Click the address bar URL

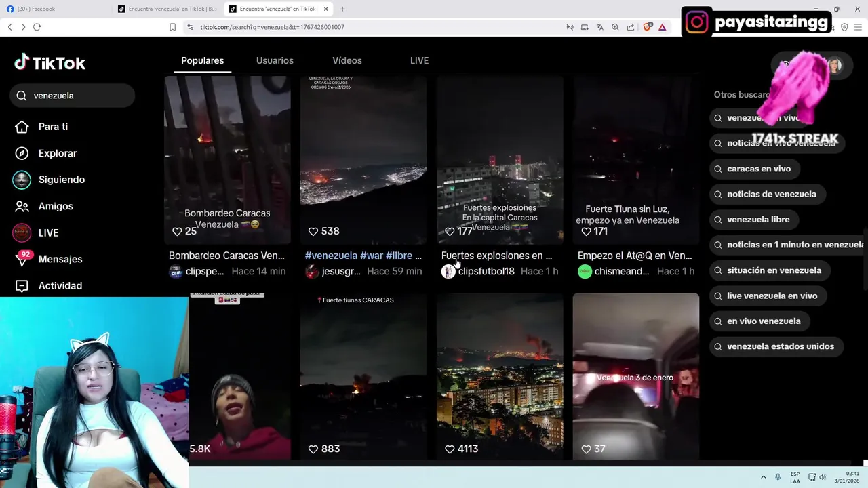[x=272, y=27]
